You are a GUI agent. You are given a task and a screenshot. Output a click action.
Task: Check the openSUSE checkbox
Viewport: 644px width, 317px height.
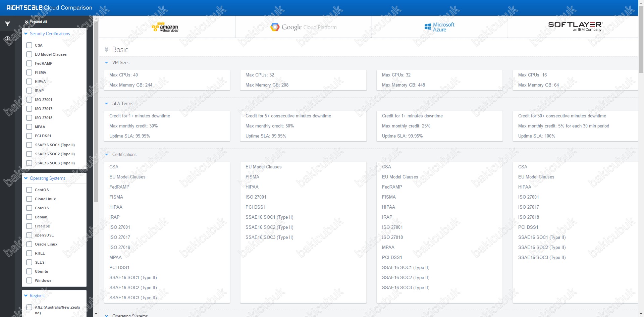(x=29, y=235)
